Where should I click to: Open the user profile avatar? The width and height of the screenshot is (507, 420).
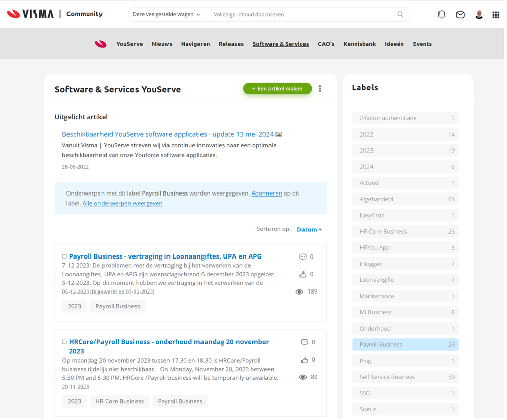pyautogui.click(x=478, y=15)
